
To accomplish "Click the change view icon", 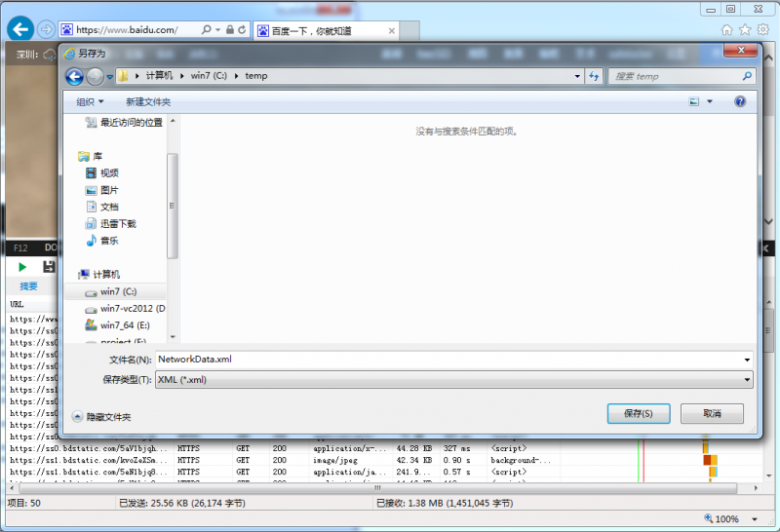I will [x=694, y=101].
